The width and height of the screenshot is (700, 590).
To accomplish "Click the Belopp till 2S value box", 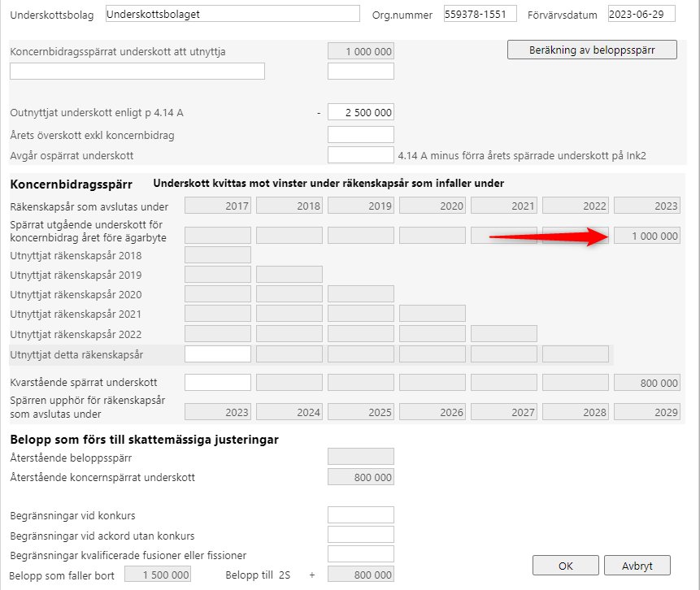I will pyautogui.click(x=361, y=575).
